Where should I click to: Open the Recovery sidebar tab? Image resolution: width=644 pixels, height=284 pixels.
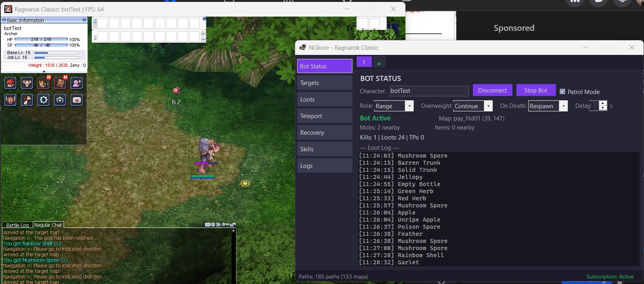coord(325,132)
